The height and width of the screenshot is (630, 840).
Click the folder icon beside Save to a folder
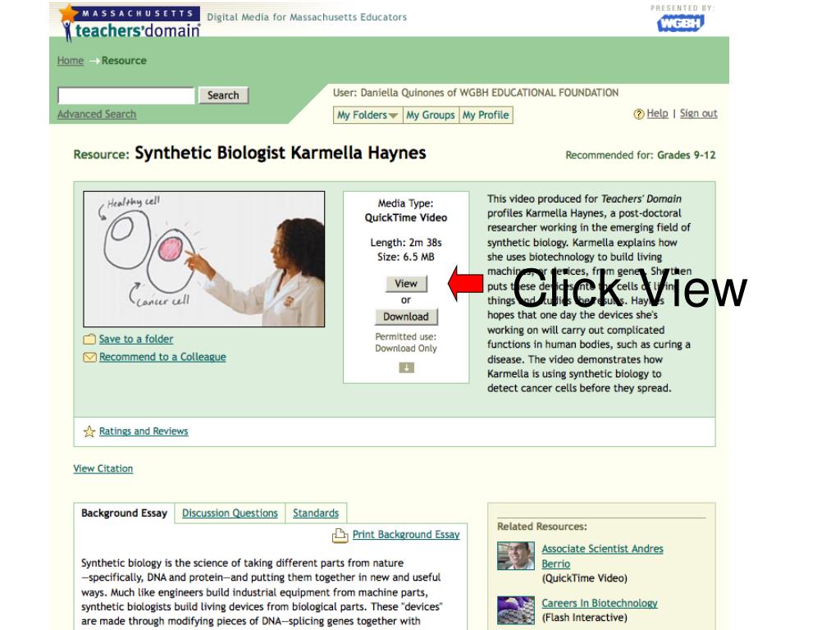tap(89, 339)
